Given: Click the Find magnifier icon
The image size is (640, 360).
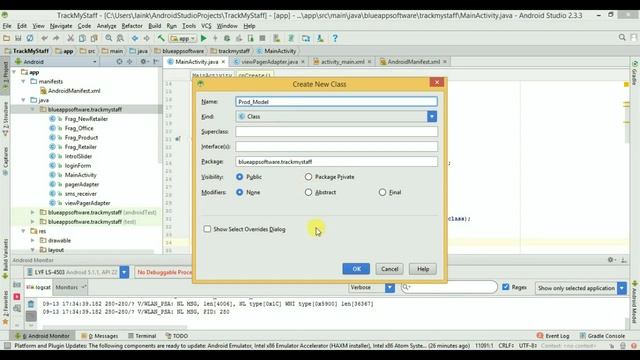Looking at the screenshot, I should click(109, 38).
